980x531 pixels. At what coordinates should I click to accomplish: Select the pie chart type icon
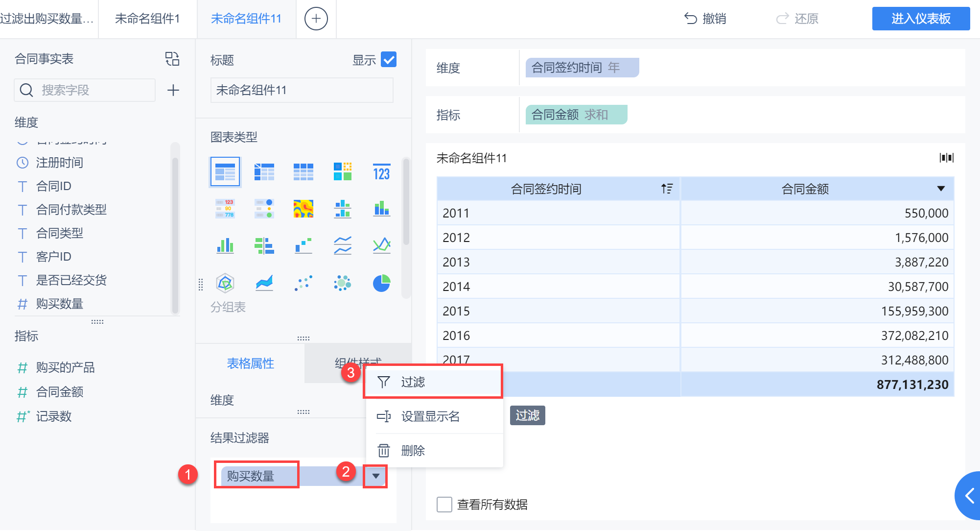click(381, 283)
